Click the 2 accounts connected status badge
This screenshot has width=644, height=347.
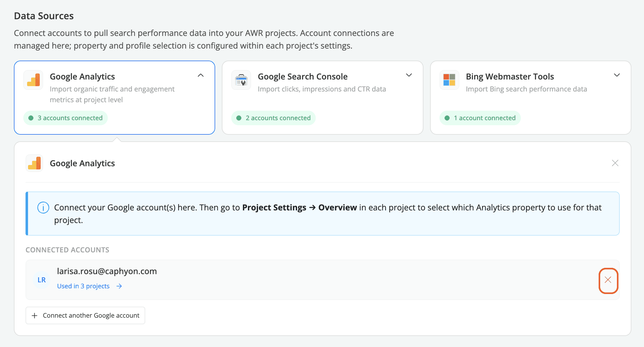click(x=273, y=118)
